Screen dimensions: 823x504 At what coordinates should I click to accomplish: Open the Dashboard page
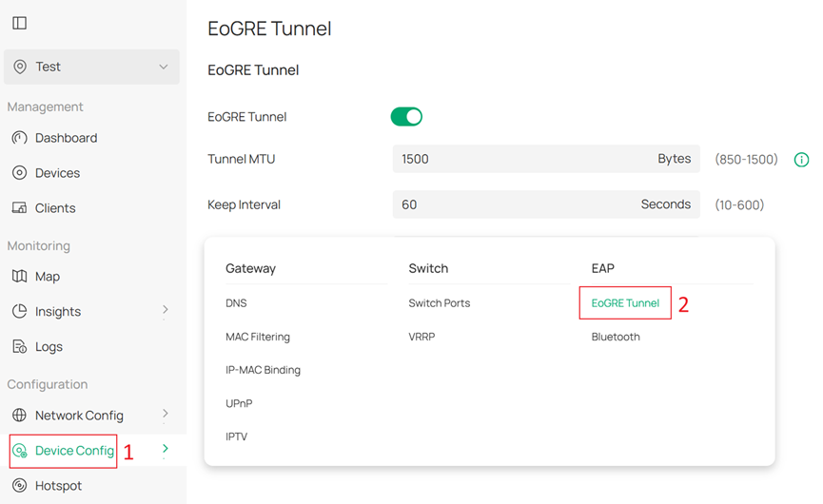[67, 138]
